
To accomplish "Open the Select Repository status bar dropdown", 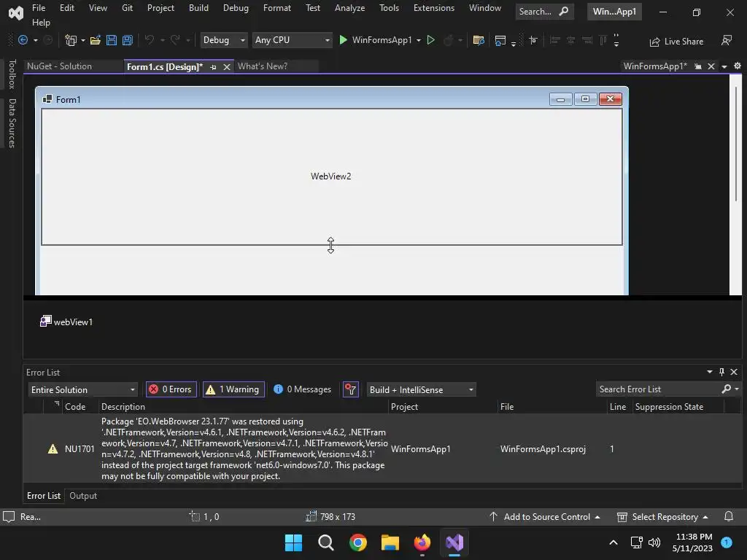I will [662, 517].
